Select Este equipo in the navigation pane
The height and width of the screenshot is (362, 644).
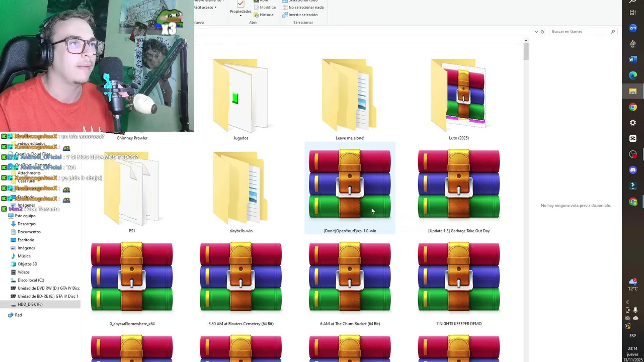pyautogui.click(x=25, y=216)
